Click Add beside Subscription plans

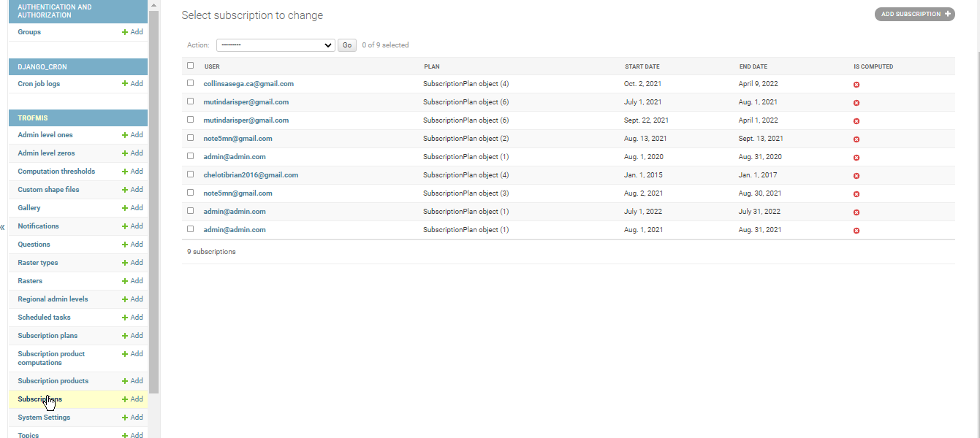tap(132, 336)
